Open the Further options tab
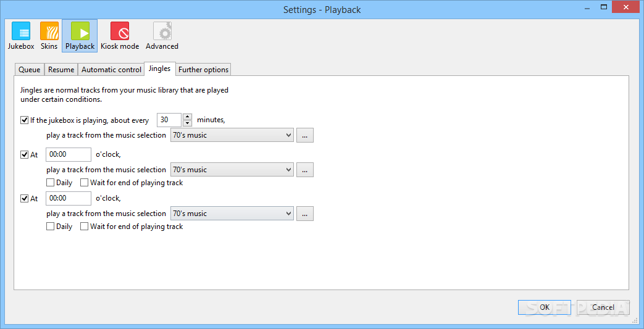Viewport: 644px width, 329px height. coord(203,70)
